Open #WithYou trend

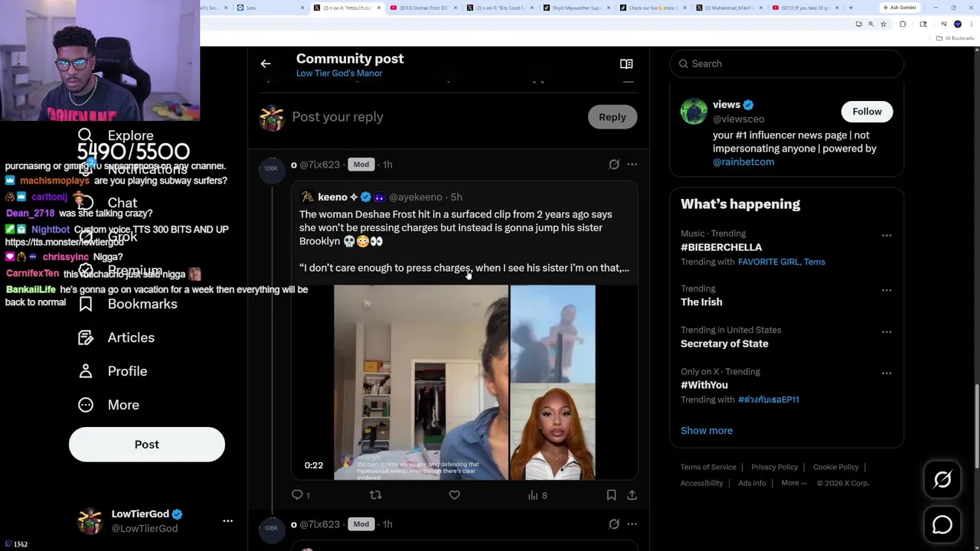tap(704, 385)
